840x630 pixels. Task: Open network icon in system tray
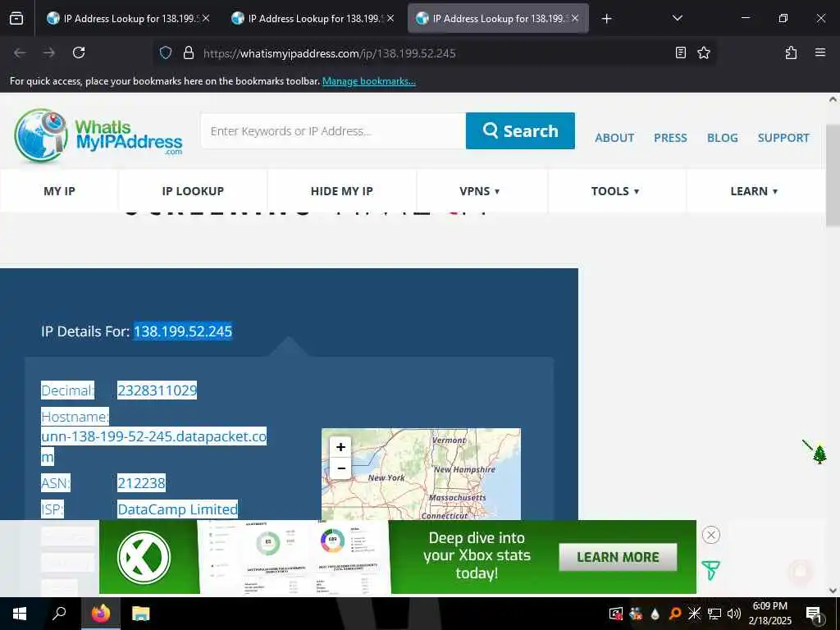[714, 614]
